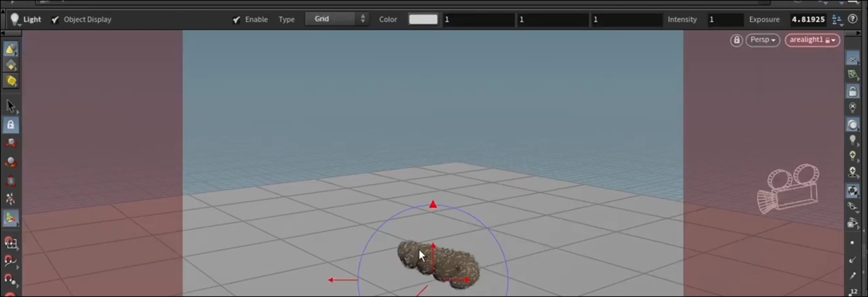Toggle the Enable checkbox for the light
The height and width of the screenshot is (297, 868).
237,20
